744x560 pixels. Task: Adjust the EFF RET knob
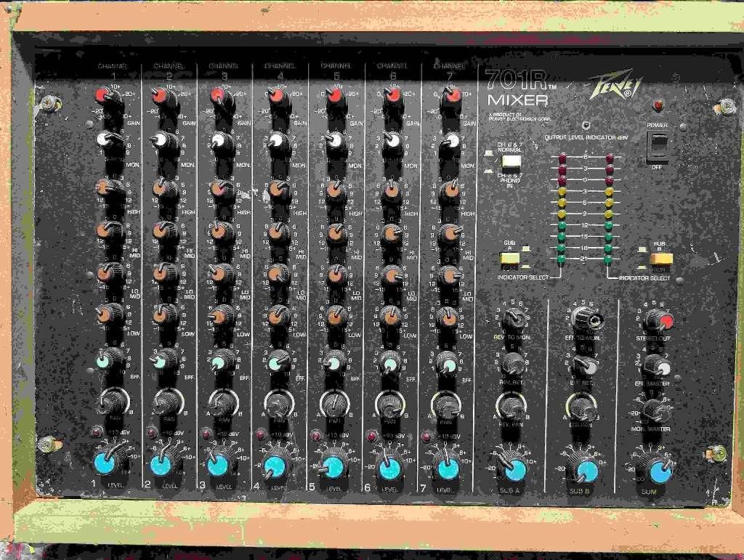584,365
